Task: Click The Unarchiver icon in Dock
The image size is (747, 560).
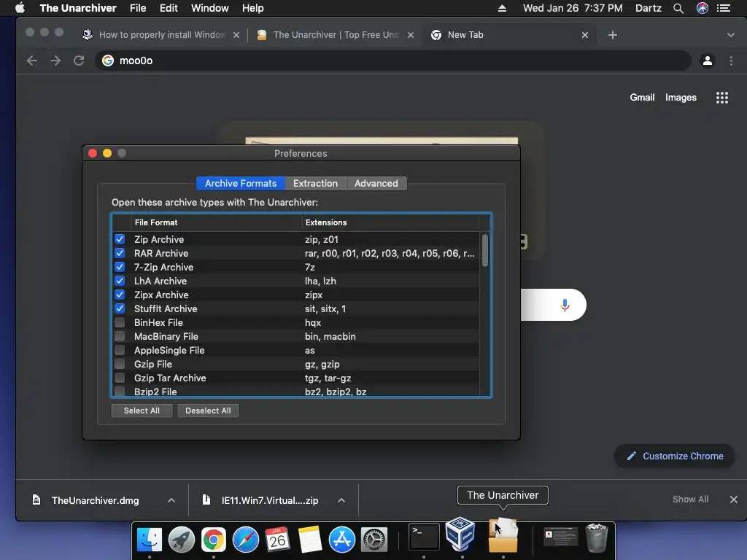Action: pyautogui.click(x=503, y=535)
